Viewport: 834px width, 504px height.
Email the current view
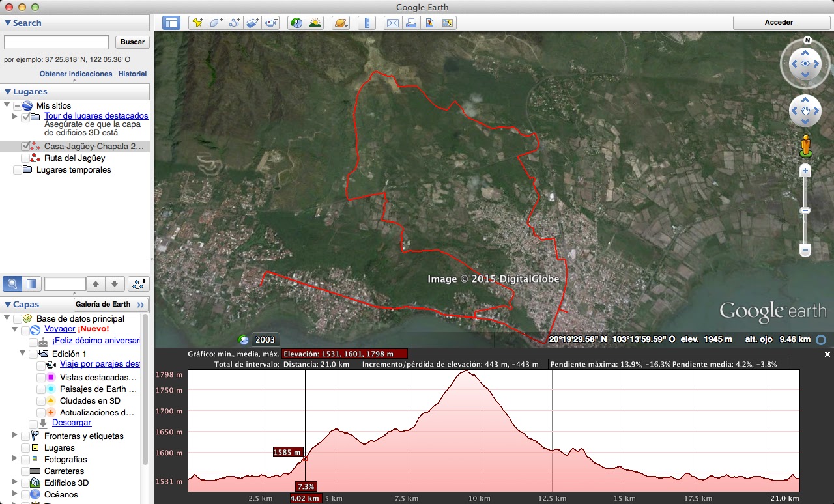click(x=392, y=23)
